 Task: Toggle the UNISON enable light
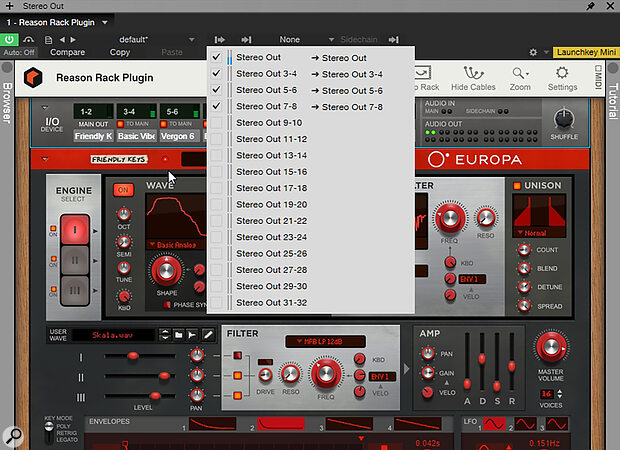517,185
